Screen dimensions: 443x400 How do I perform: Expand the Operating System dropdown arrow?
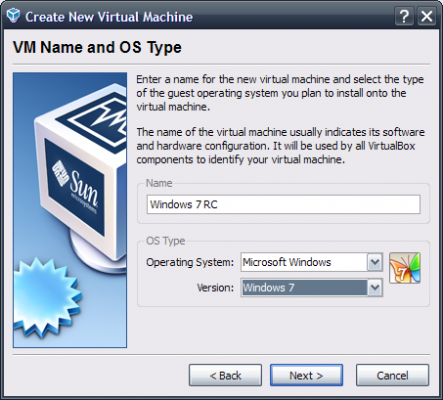coord(375,262)
